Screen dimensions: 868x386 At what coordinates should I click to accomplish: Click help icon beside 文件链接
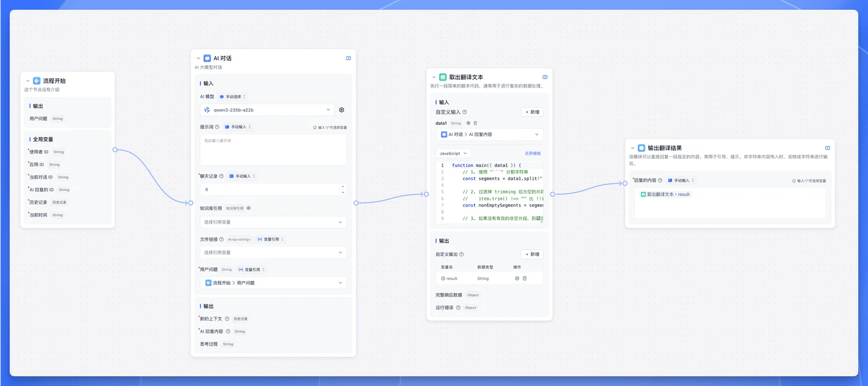tap(223, 239)
